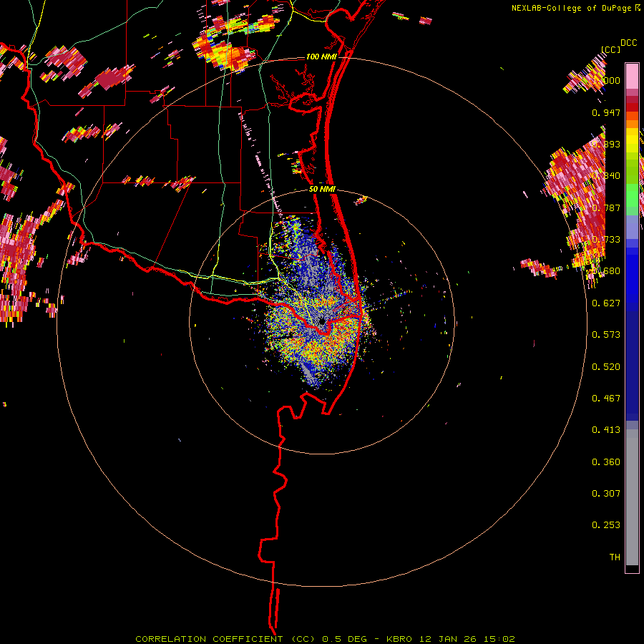Viewport: 644px width, 644px height.
Task: Click the gray bottom segment of the color bar
Action: [632, 497]
